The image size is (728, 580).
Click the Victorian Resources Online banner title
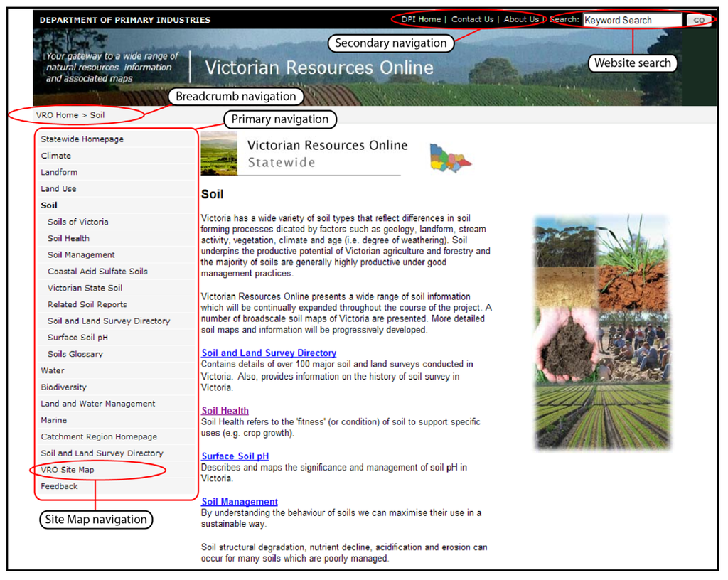[x=319, y=68]
